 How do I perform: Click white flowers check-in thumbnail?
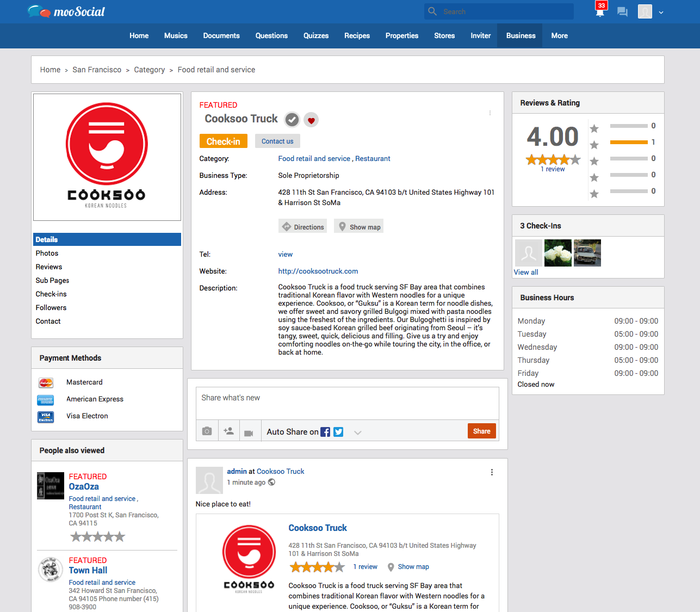558,253
